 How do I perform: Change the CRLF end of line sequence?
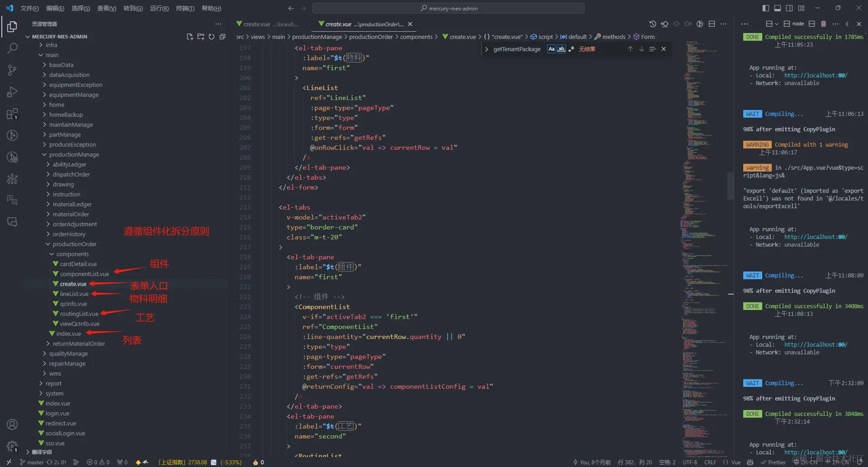pyautogui.click(x=710, y=462)
